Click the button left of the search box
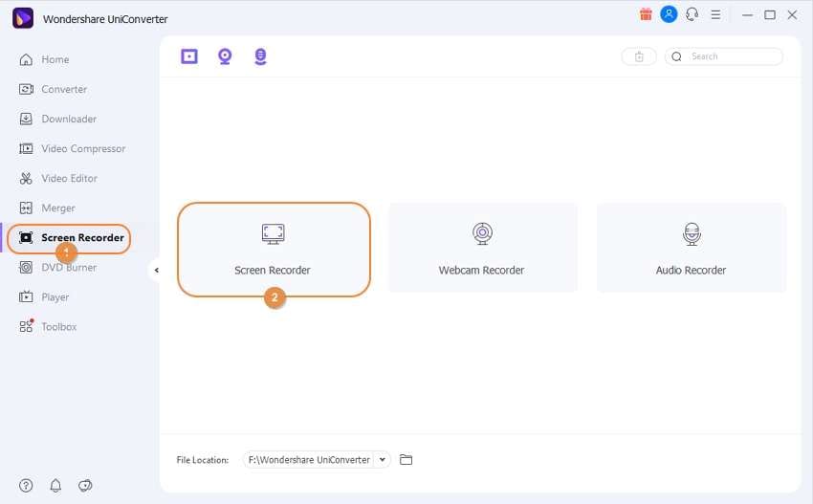The height and width of the screenshot is (504, 813). 639,56
